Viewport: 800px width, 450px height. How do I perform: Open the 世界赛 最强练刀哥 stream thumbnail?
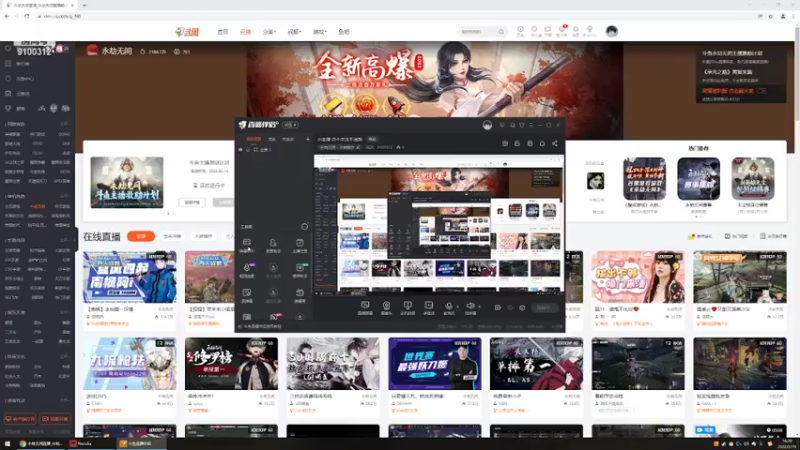(435, 363)
